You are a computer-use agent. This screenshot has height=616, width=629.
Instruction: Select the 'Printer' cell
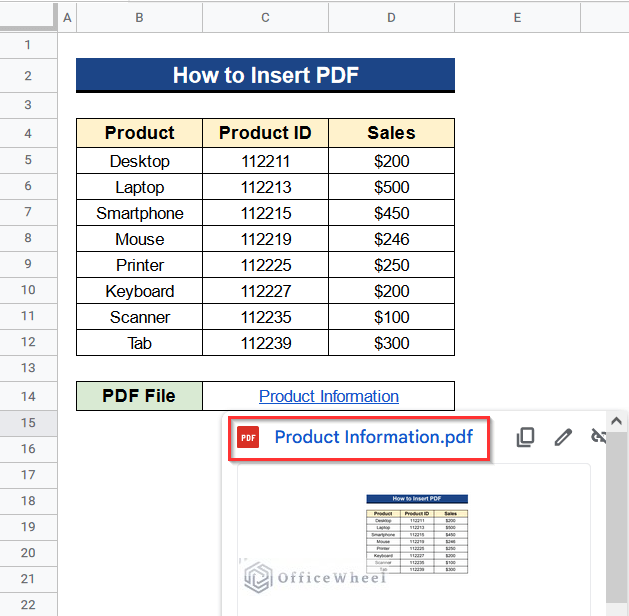coord(140,265)
